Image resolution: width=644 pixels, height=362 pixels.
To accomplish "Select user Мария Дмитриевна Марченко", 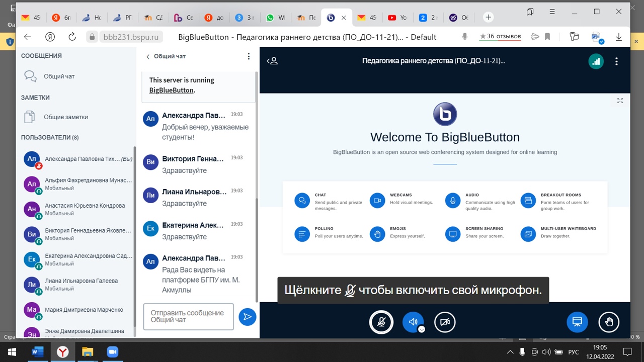I will [x=84, y=310].
